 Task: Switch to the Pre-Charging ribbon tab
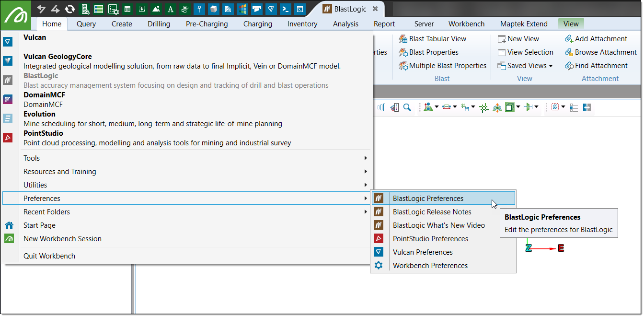[x=207, y=24]
